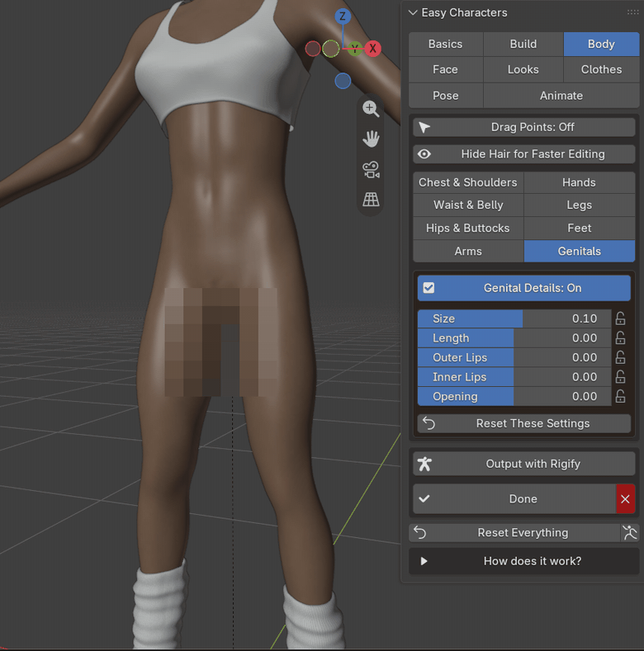Click the negative X dark red gizmo circle
The image size is (644, 651).
point(313,49)
